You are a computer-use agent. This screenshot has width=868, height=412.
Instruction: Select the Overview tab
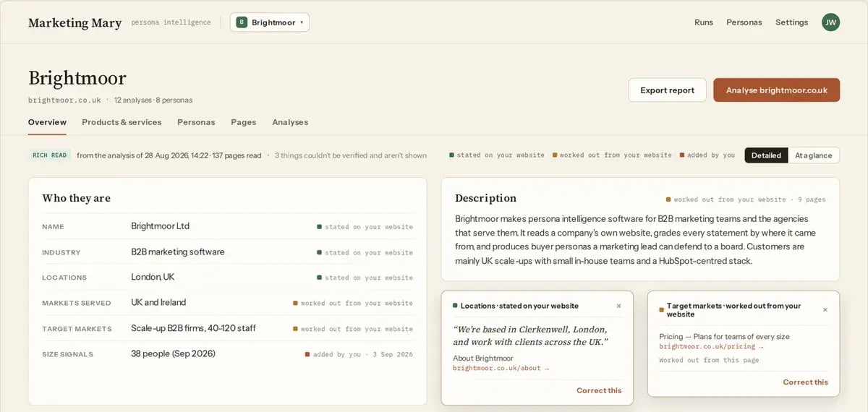(47, 122)
